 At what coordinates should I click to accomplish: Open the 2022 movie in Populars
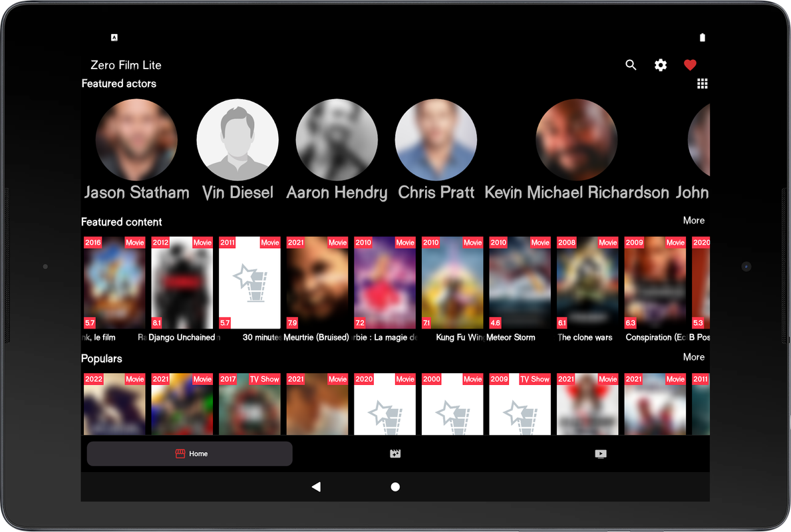114,404
